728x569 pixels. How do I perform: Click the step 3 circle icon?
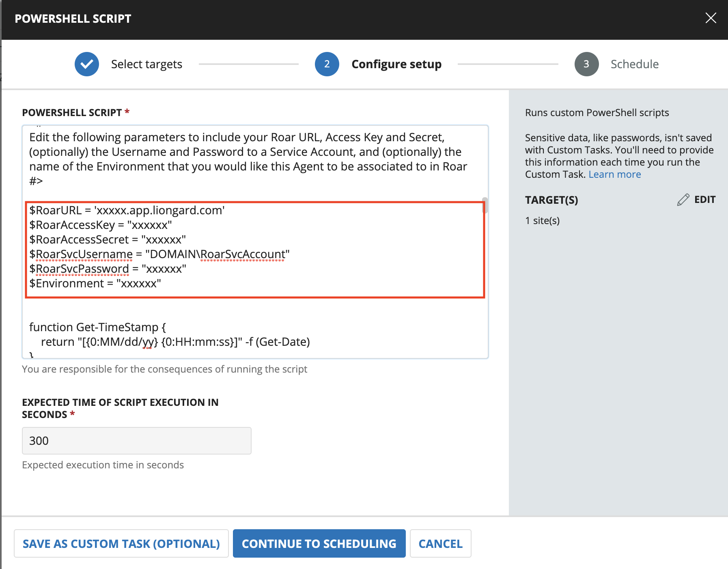point(586,64)
